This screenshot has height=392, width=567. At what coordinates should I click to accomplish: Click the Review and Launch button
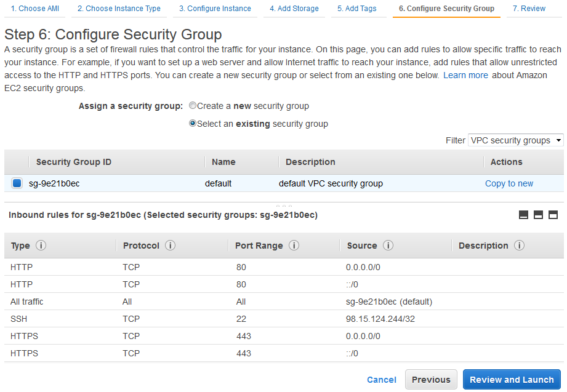pyautogui.click(x=512, y=380)
